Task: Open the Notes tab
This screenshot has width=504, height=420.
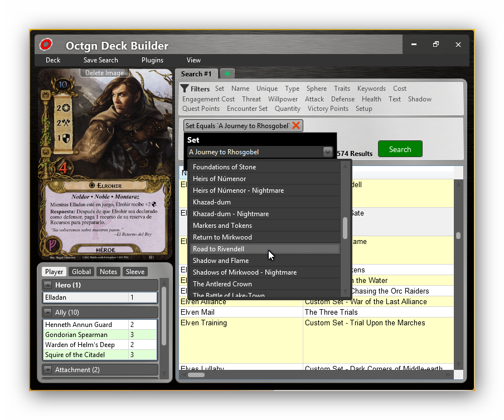Action: tap(108, 272)
